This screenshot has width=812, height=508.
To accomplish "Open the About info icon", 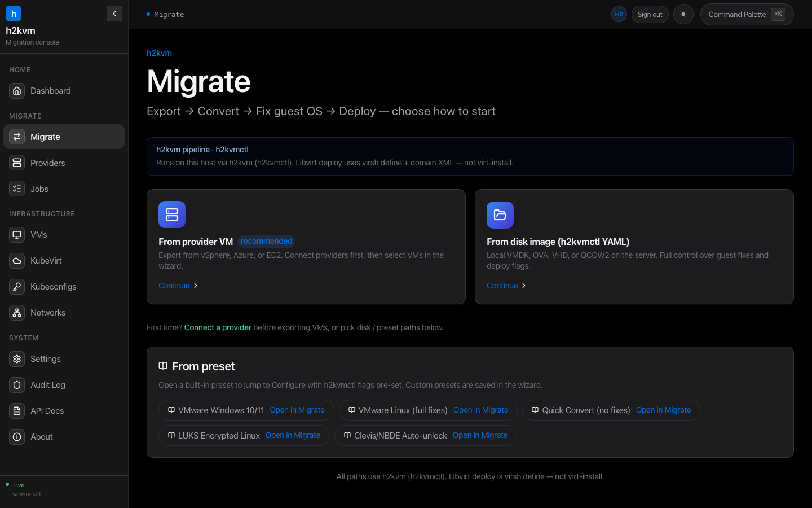I will click(17, 437).
